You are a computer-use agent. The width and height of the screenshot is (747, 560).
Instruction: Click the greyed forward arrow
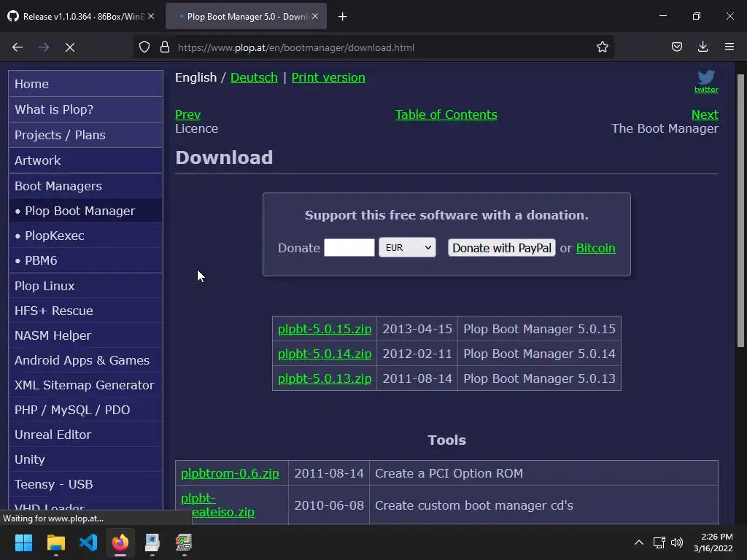[x=44, y=47]
